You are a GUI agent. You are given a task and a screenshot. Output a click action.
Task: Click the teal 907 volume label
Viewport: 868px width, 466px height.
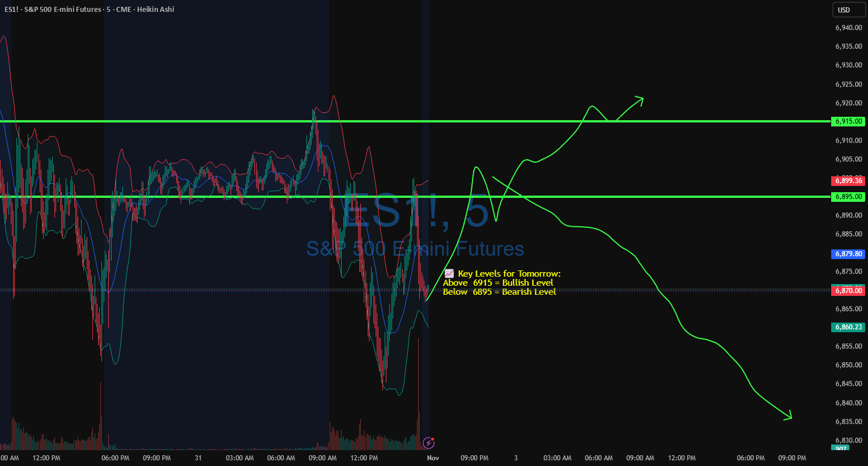click(x=841, y=448)
